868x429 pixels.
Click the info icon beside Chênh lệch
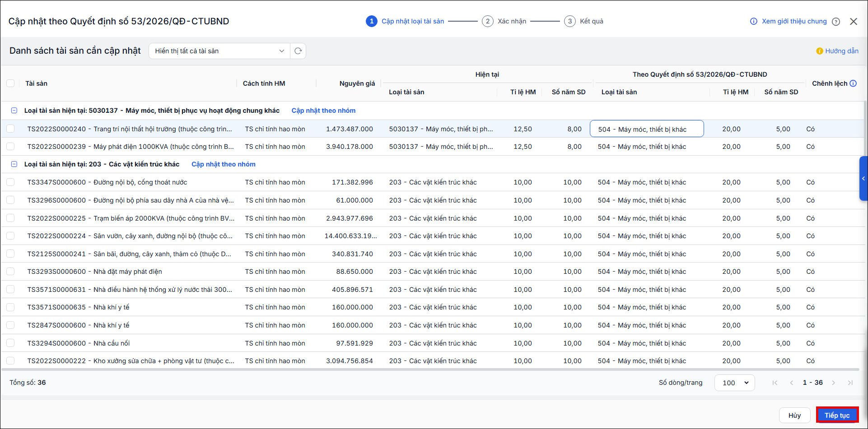coord(853,83)
